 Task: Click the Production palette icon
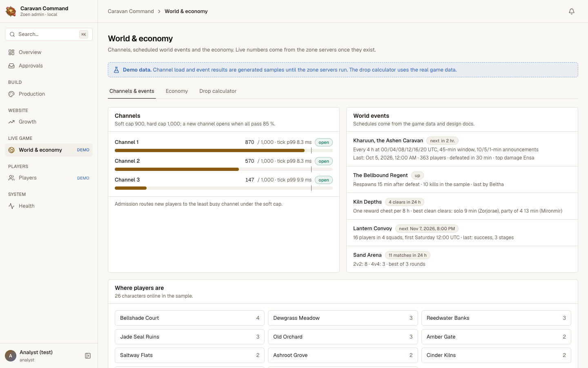(x=11, y=94)
